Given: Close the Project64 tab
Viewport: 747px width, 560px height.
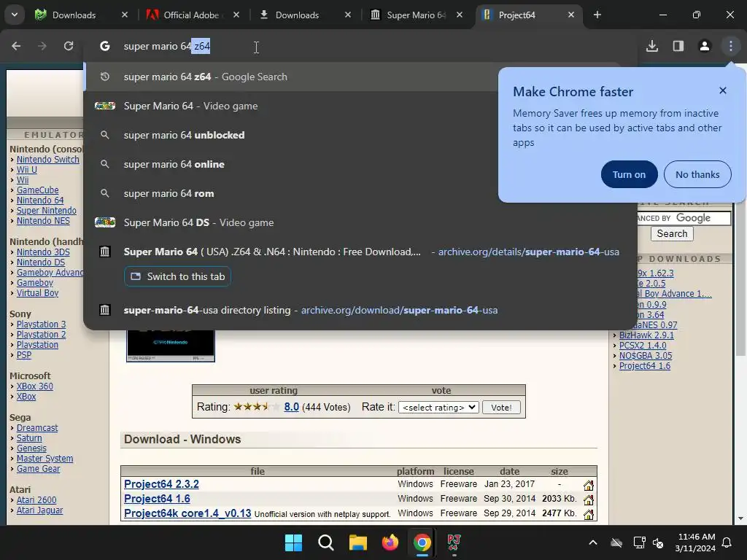Looking at the screenshot, I should [x=571, y=15].
